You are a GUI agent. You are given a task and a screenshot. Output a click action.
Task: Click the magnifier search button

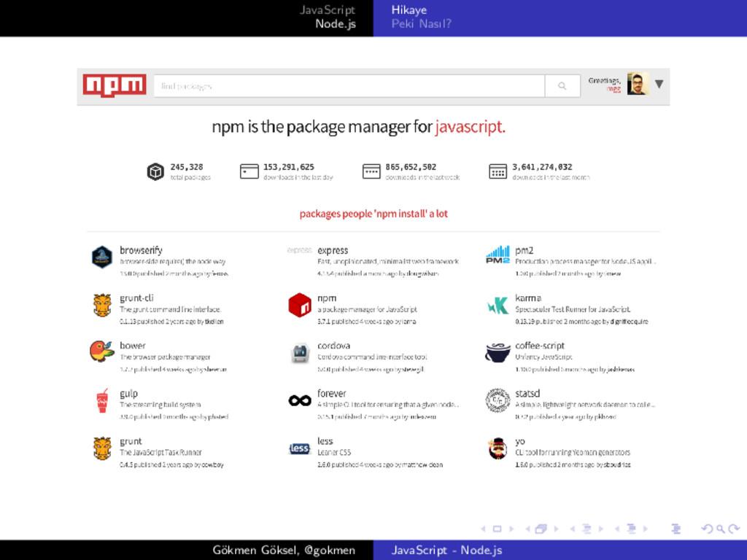(x=562, y=86)
